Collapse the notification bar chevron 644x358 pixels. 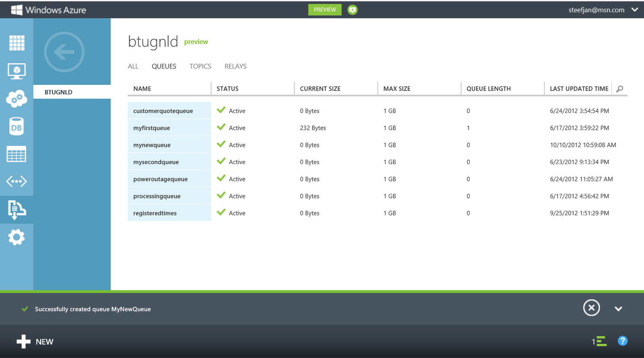tap(619, 309)
